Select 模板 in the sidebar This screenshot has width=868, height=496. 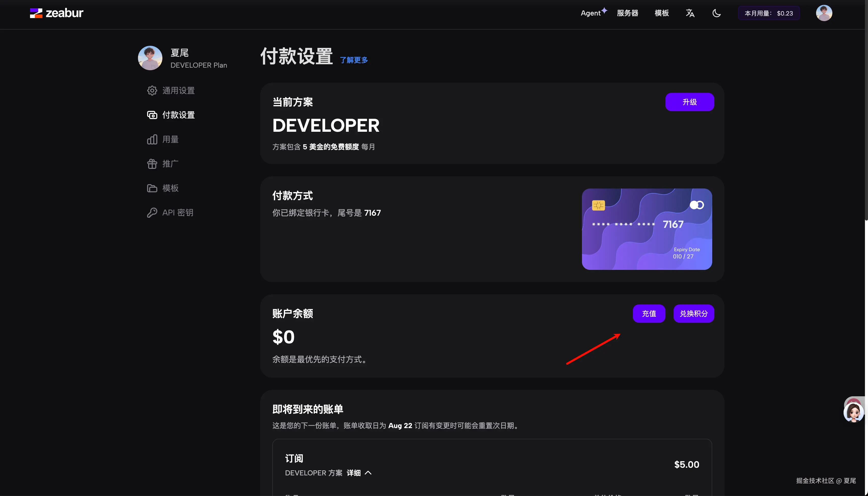pos(170,188)
